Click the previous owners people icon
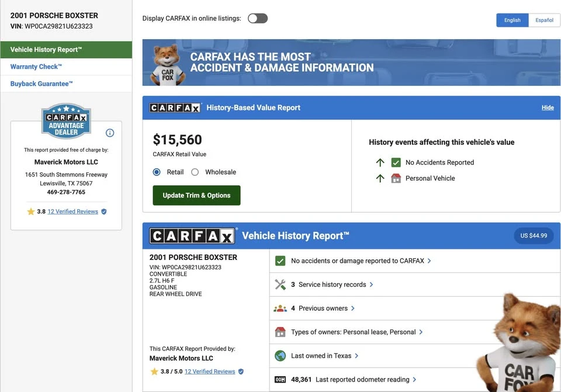Image resolution: width=561 pixels, height=392 pixels. (280, 308)
